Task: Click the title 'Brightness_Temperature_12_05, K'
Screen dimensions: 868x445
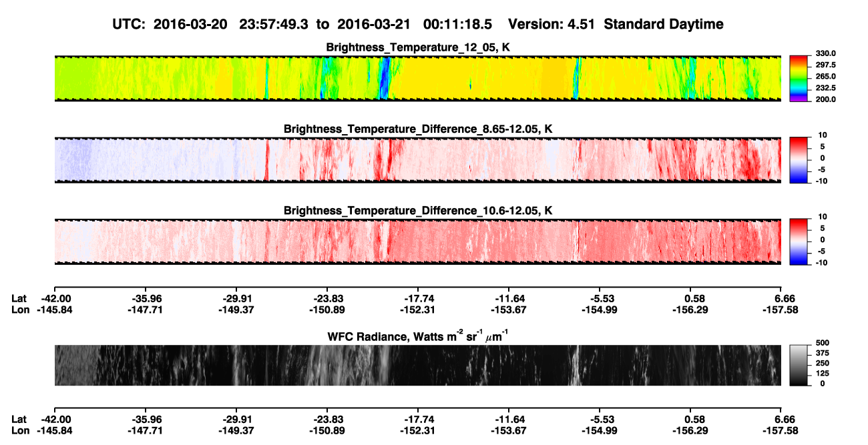Action: pyautogui.click(x=418, y=47)
